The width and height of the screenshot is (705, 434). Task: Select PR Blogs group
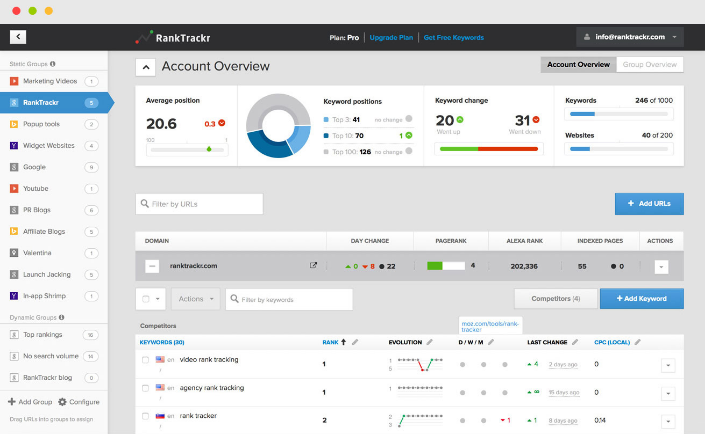click(54, 210)
